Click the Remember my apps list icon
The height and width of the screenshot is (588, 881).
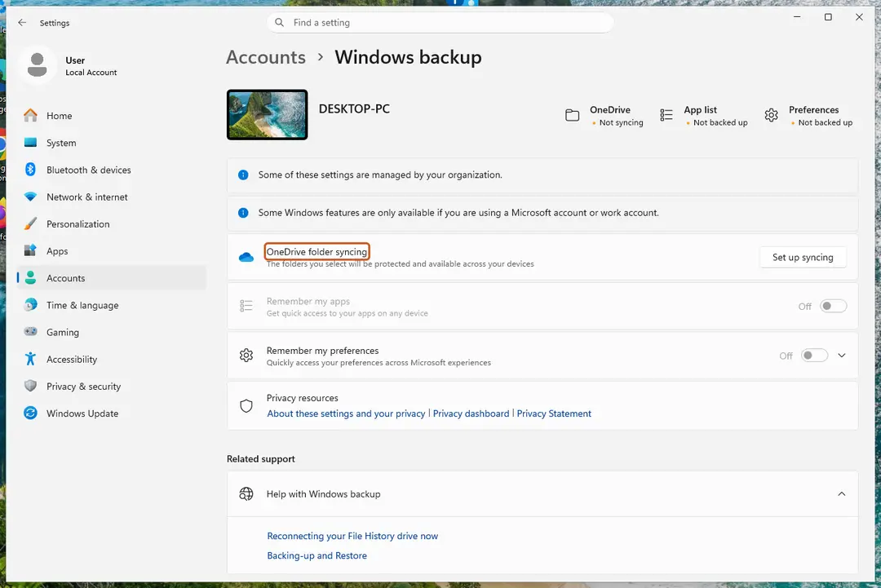pos(246,306)
